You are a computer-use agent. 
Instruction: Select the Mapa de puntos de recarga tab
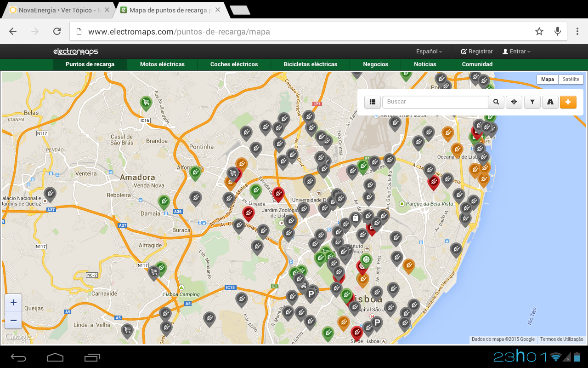point(170,10)
